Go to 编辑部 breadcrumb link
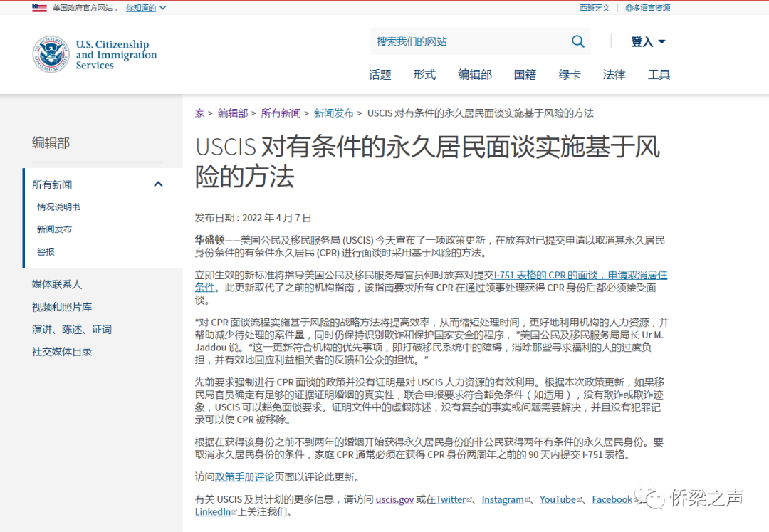Image resolution: width=769 pixels, height=532 pixels. pos(233,113)
